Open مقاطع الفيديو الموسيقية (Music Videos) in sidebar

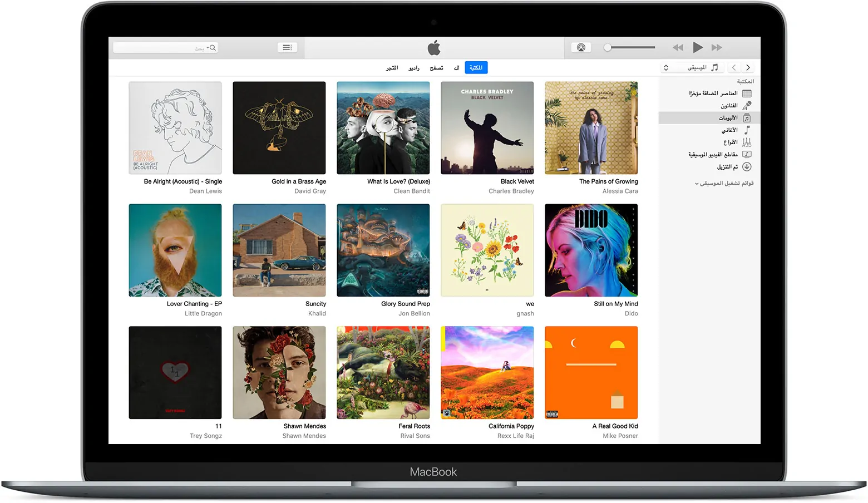[709, 155]
